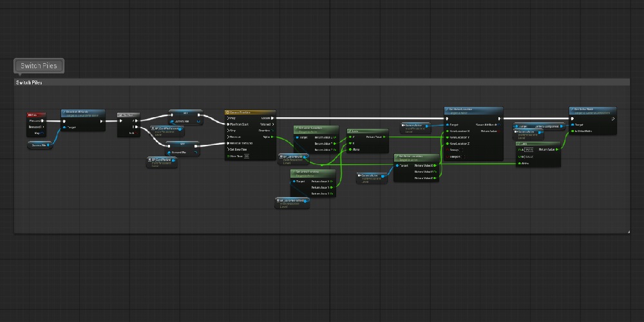644x322 pixels.
Task: Click the A value field on right Lerp node
Action: coord(529,150)
